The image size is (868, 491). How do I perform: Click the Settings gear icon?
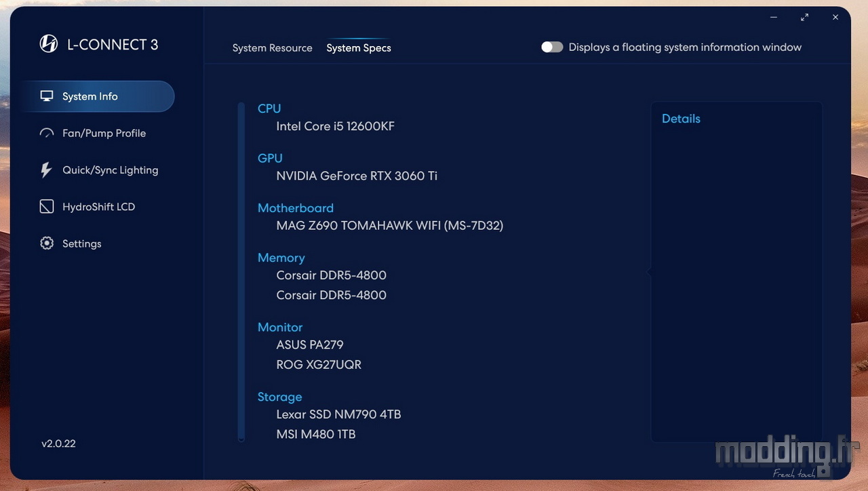click(x=47, y=243)
